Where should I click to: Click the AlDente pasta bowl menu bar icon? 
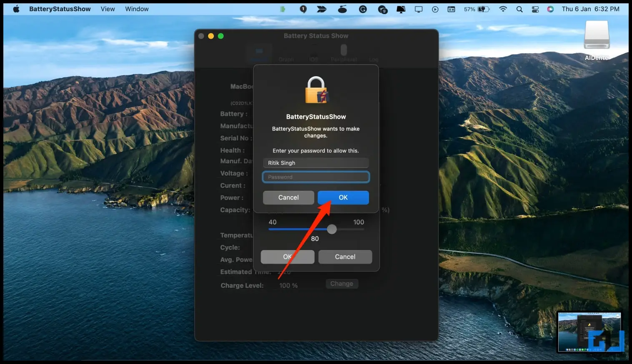[x=342, y=9]
